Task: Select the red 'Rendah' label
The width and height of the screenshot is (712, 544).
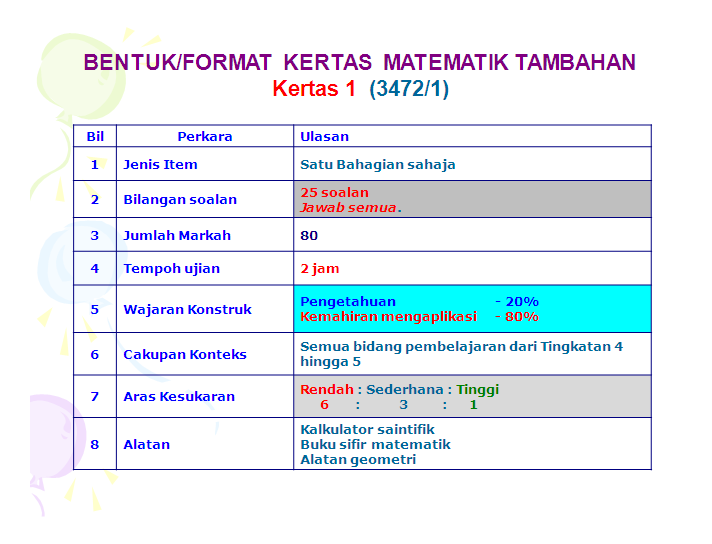Action: click(327, 390)
